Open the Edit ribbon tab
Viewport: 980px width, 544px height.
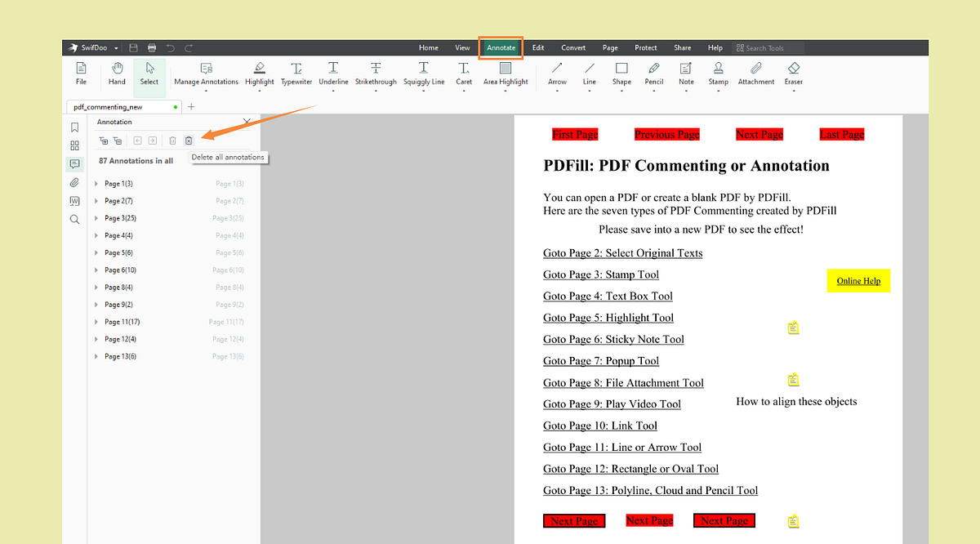pos(538,48)
